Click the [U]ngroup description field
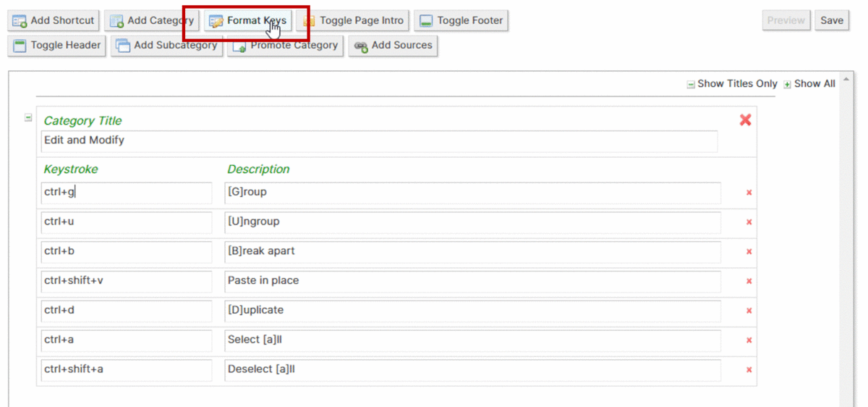Image resolution: width=868 pixels, height=407 pixels. coord(472,222)
